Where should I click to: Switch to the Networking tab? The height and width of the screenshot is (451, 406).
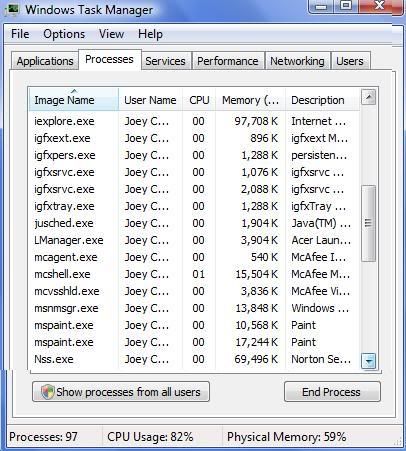click(x=297, y=61)
